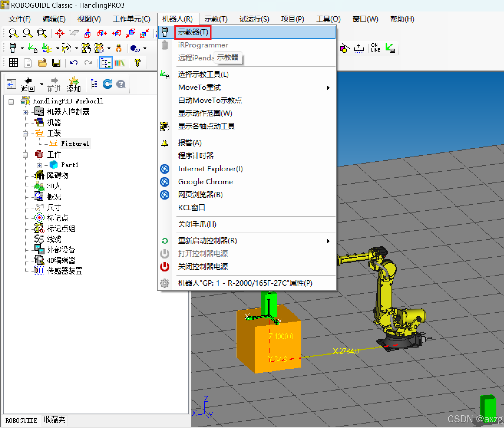504x428 pixels.
Task: Click the open folder icon
Action: point(42,62)
